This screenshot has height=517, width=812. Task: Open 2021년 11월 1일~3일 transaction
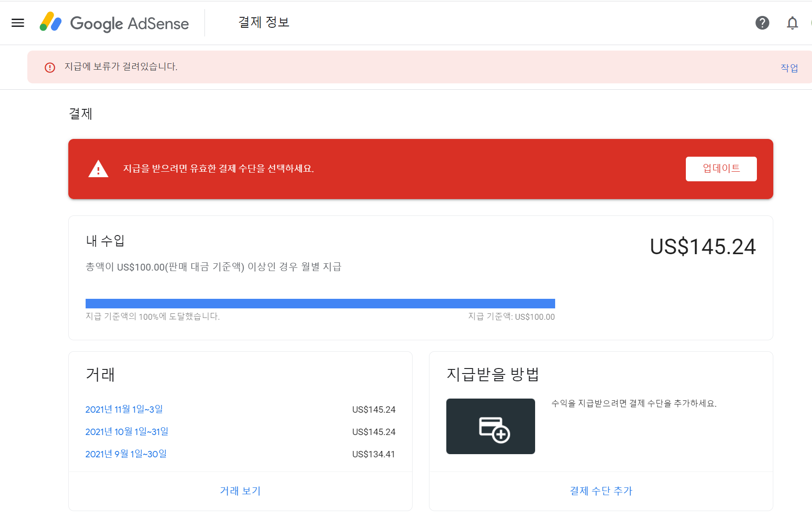(x=124, y=410)
